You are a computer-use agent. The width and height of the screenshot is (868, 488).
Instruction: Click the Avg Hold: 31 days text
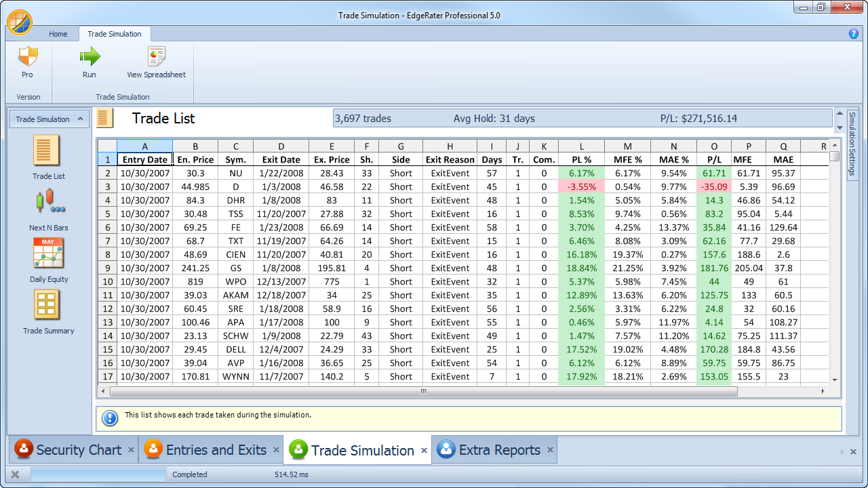494,119
